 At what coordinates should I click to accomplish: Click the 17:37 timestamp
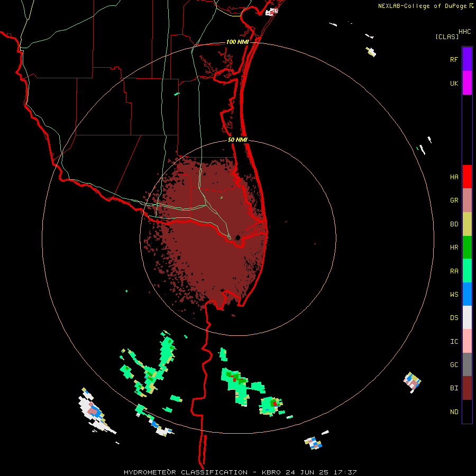click(345, 472)
